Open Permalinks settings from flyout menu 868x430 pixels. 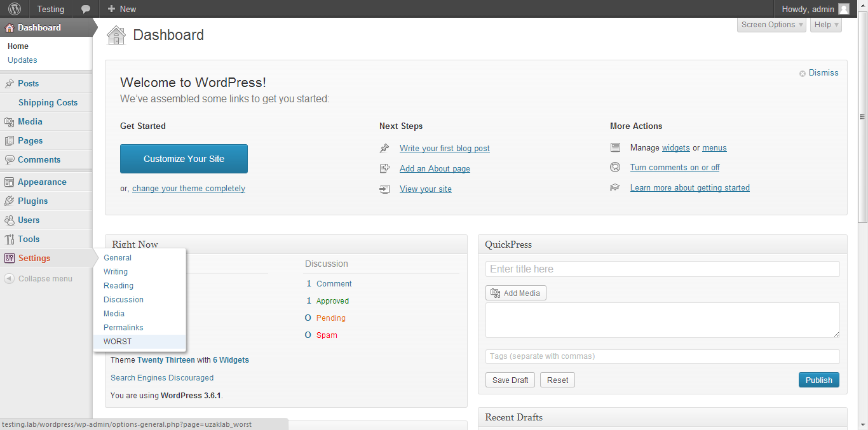tap(123, 328)
